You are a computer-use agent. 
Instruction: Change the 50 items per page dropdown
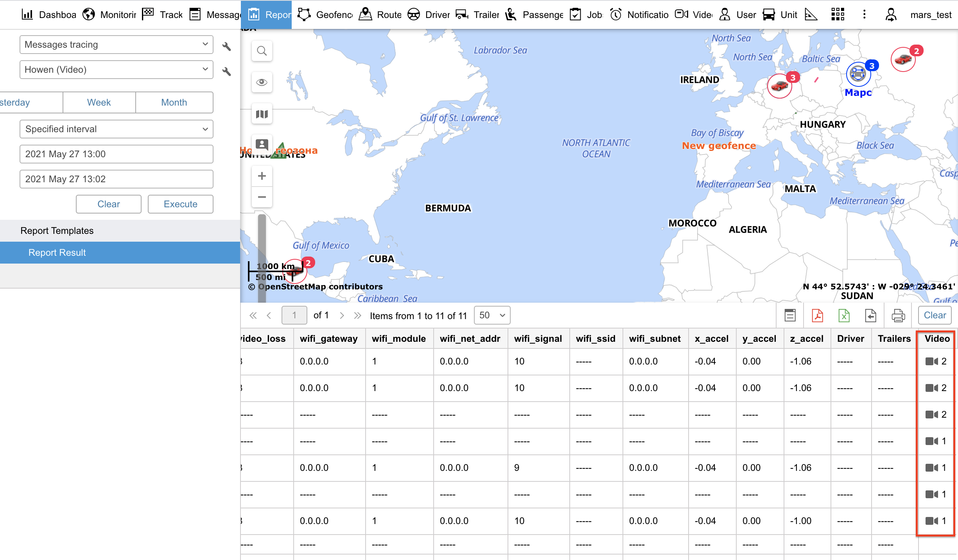(x=492, y=315)
